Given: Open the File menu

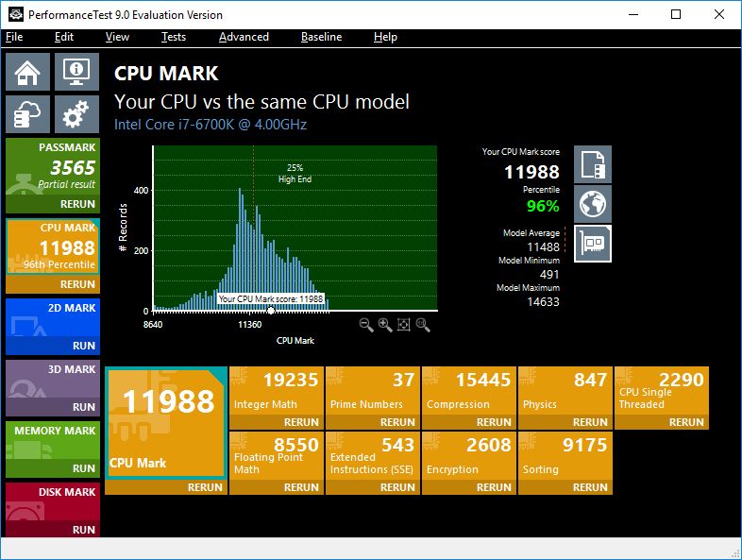Looking at the screenshot, I should click(x=14, y=37).
